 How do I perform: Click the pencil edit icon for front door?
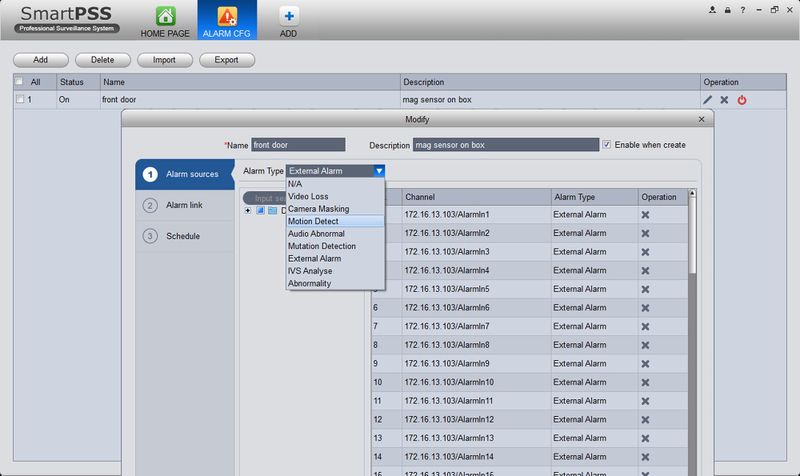pyautogui.click(x=708, y=100)
